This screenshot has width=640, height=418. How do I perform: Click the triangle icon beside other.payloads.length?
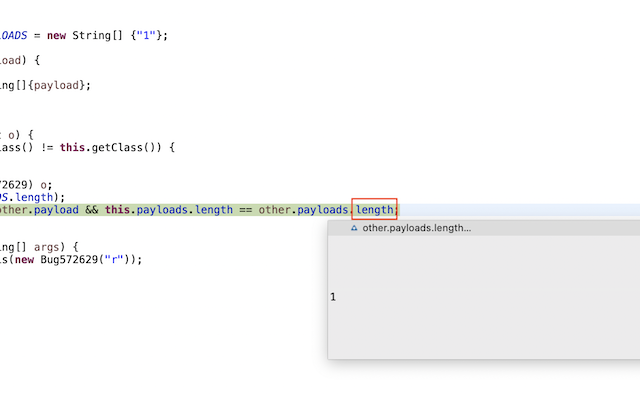(x=354, y=228)
